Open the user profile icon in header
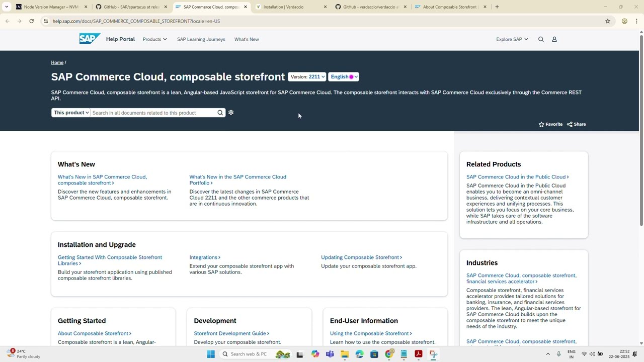The width and height of the screenshot is (644, 362). (x=554, y=39)
